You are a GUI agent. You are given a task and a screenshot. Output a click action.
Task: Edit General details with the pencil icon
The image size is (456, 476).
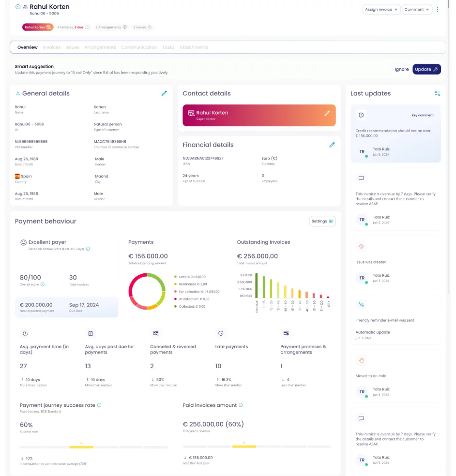(x=164, y=93)
